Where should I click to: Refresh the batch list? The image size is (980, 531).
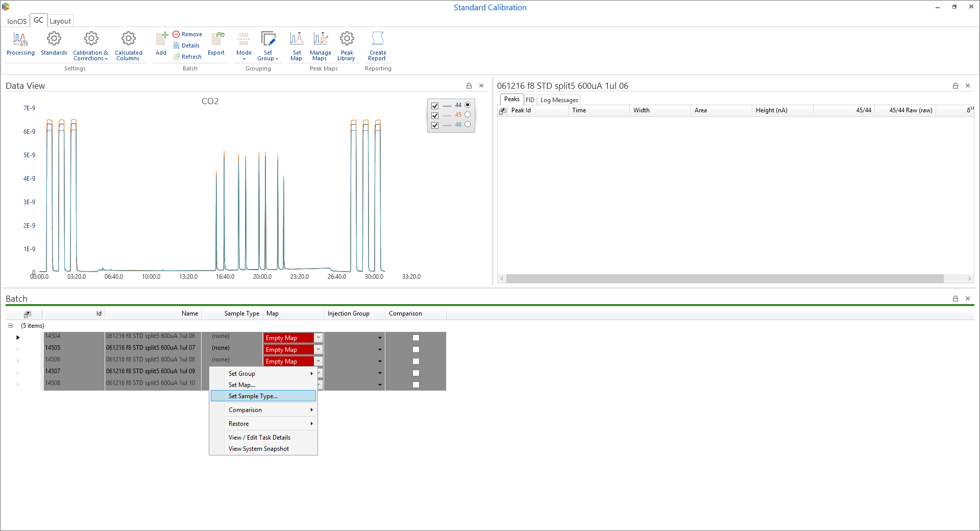pos(187,57)
